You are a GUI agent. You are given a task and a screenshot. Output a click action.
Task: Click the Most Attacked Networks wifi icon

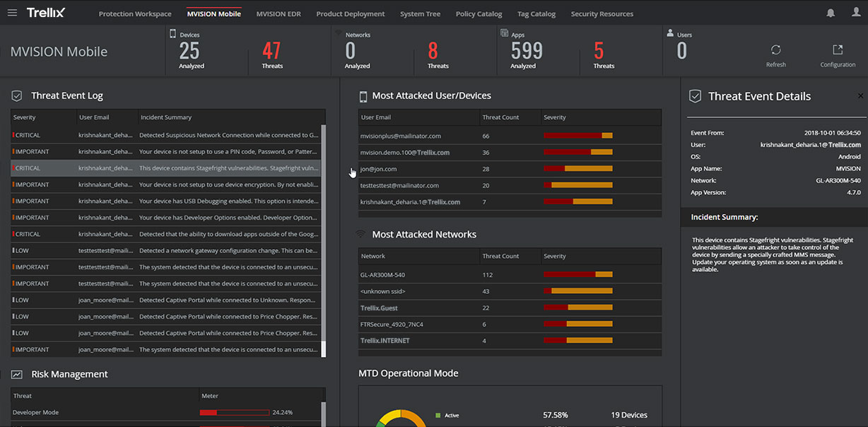[x=360, y=234]
